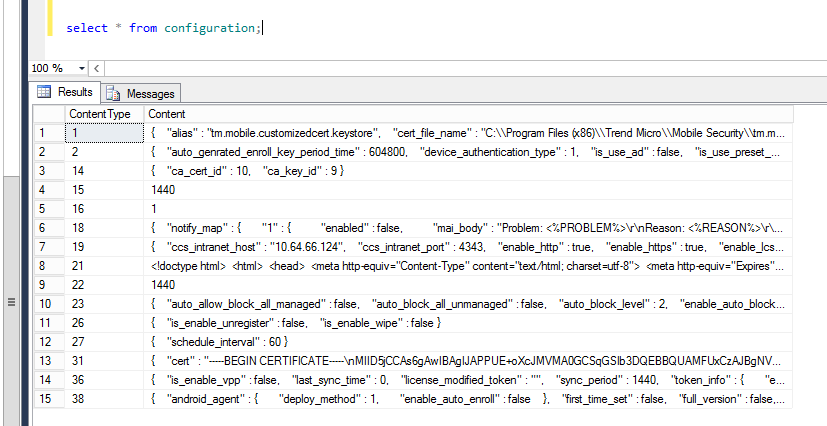827x426 pixels.
Task: Select row header 8
Action: coord(50,266)
